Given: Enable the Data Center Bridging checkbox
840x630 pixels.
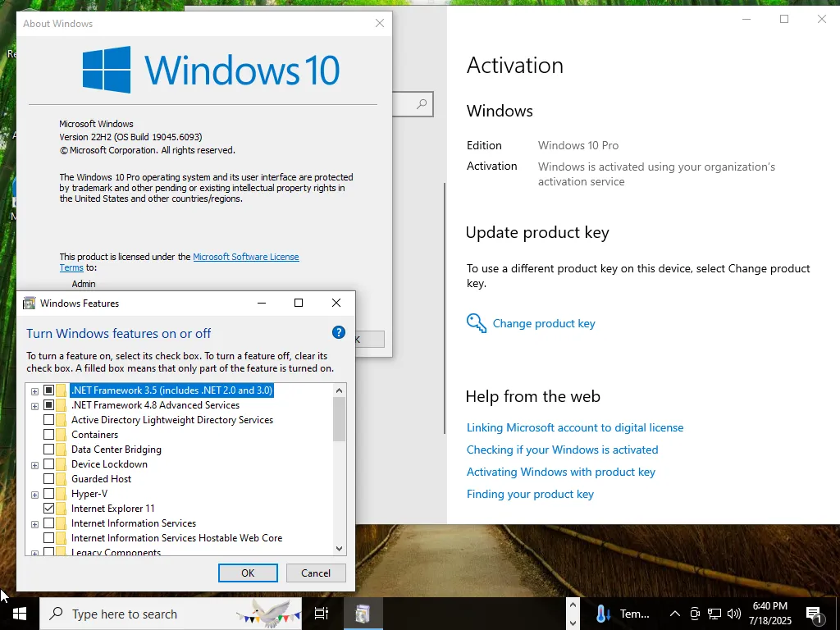Looking at the screenshot, I should pyautogui.click(x=48, y=450).
